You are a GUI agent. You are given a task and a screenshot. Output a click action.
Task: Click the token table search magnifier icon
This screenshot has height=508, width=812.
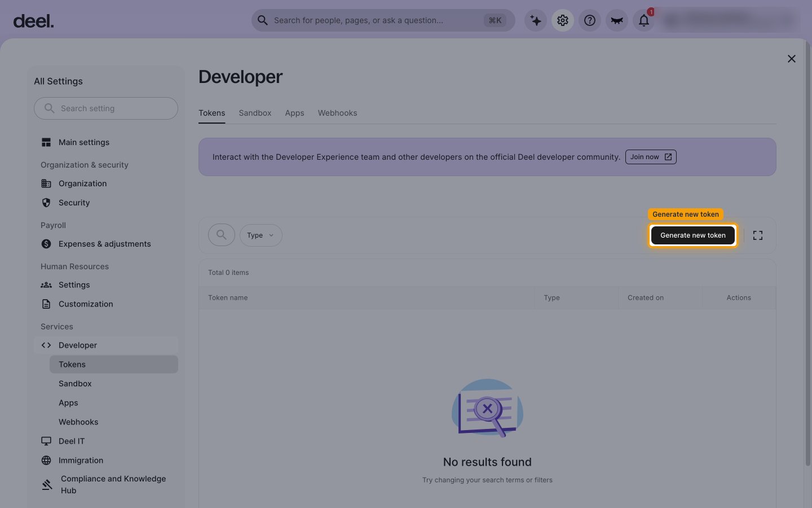point(222,235)
